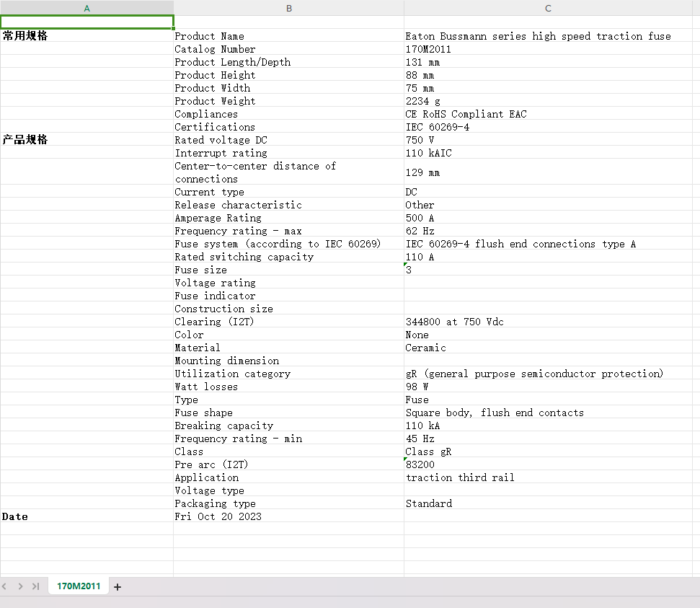Click the 'Fri Oct 20 2023' date cell
This screenshot has width=700, height=608.
click(289, 516)
